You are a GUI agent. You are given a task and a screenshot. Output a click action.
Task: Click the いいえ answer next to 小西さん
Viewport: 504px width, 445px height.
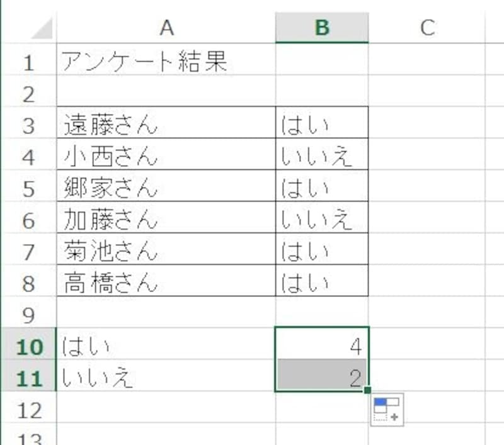click(x=321, y=153)
